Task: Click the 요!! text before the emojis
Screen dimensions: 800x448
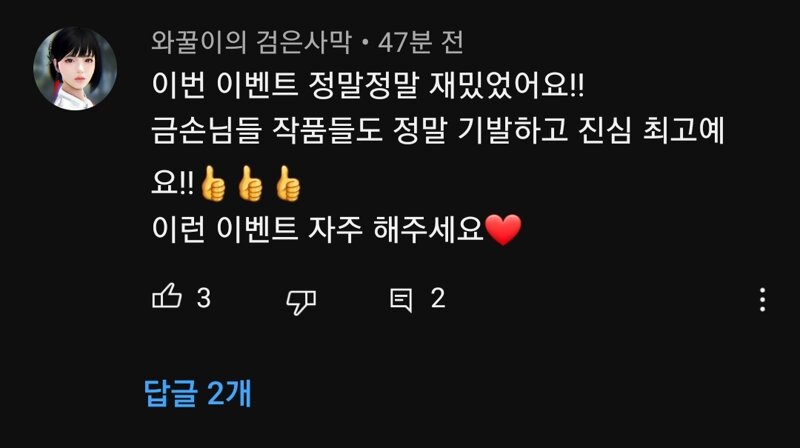Action: pyautogui.click(x=173, y=183)
